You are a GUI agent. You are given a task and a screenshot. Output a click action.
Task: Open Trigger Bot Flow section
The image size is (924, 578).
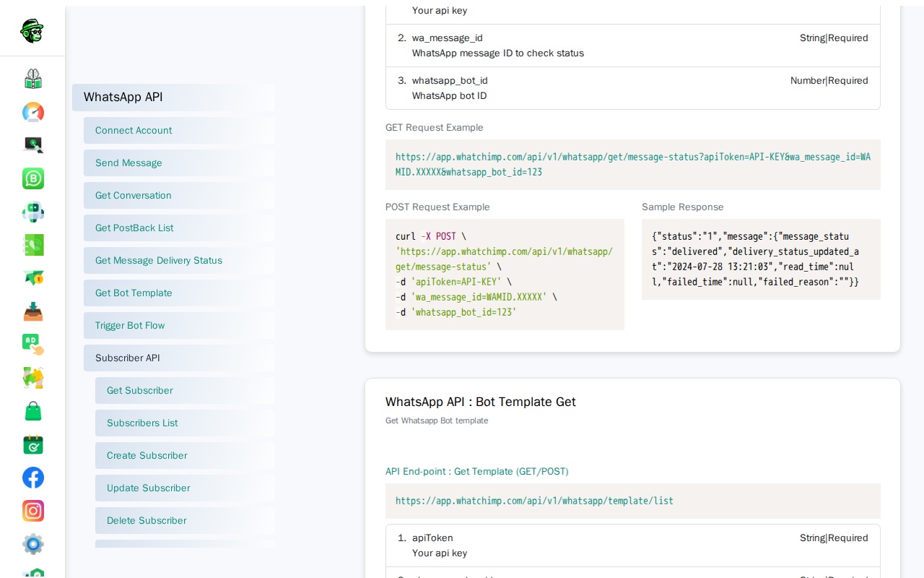click(x=179, y=326)
